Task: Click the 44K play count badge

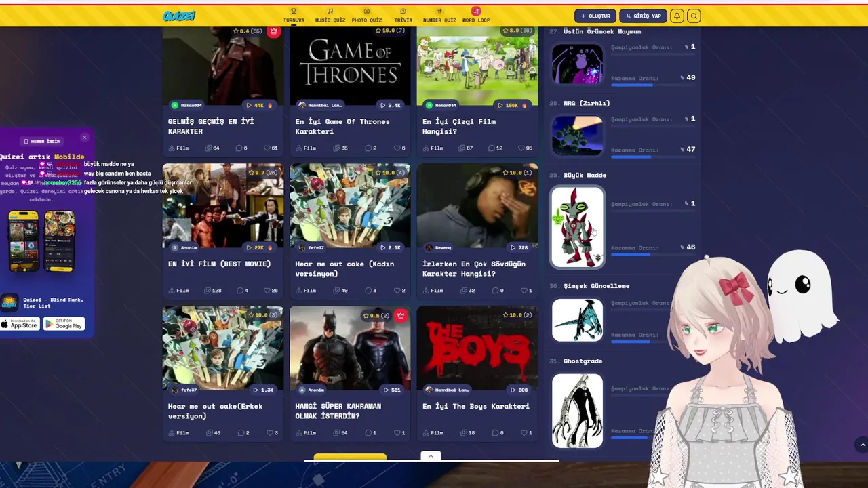Action: click(x=260, y=105)
